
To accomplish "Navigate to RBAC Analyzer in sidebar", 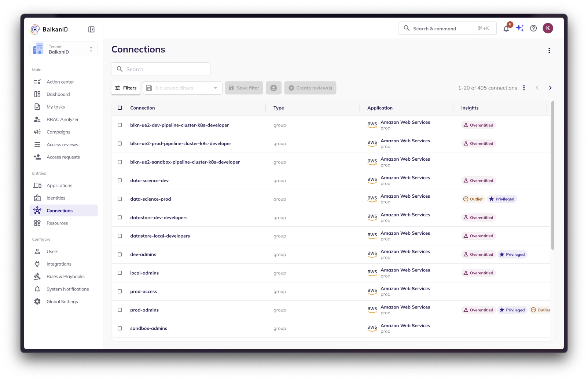I will point(62,120).
